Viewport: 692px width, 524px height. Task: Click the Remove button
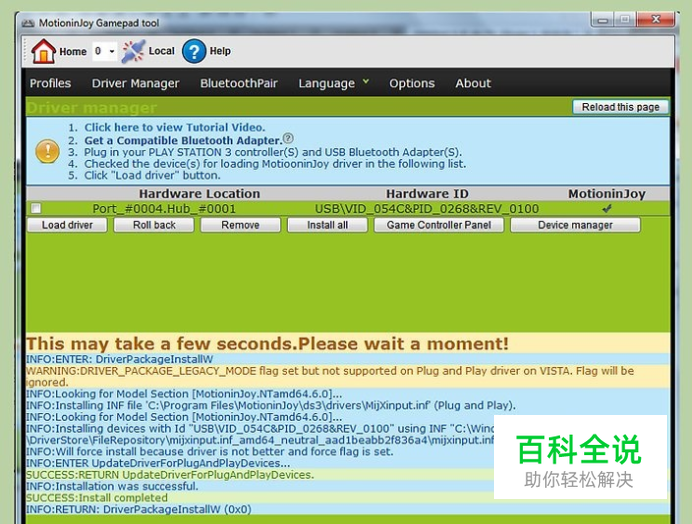240,225
